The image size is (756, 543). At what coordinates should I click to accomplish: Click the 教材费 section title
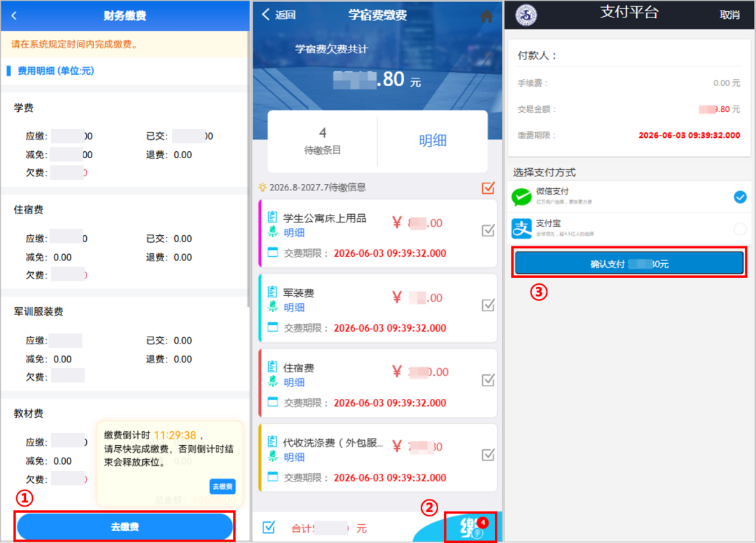(29, 414)
